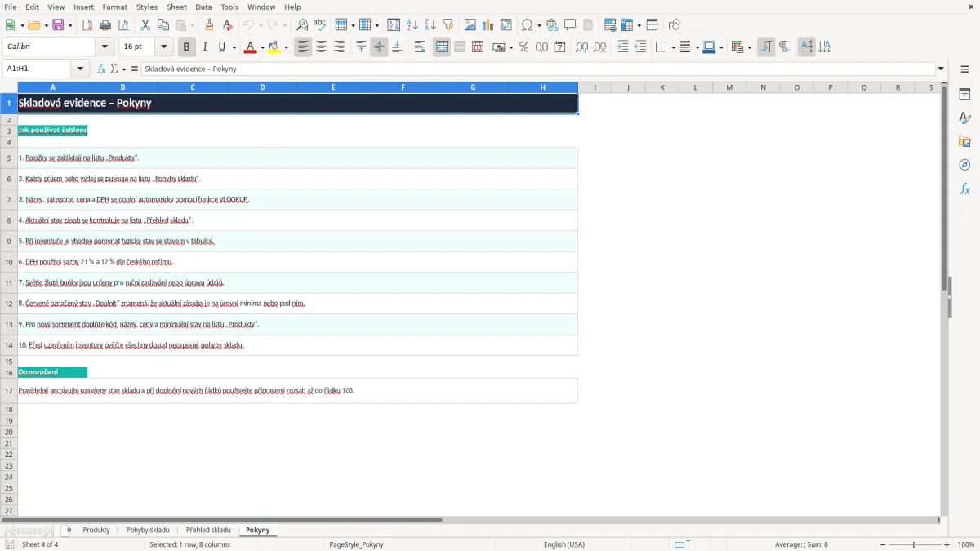Screen dimensions: 980x551
Task: Toggle Italic formatting
Action: tap(205, 47)
